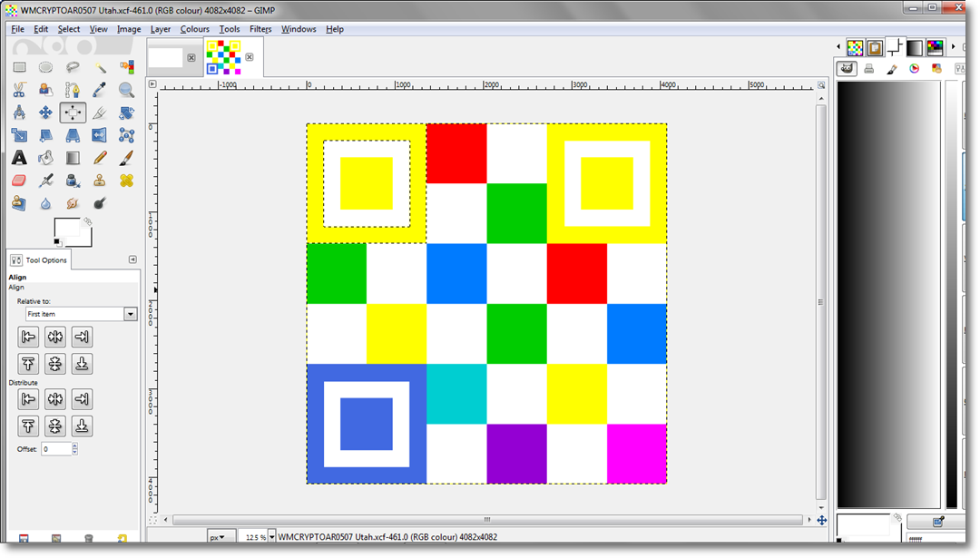
Task: Select the Scale tool
Action: point(19,135)
